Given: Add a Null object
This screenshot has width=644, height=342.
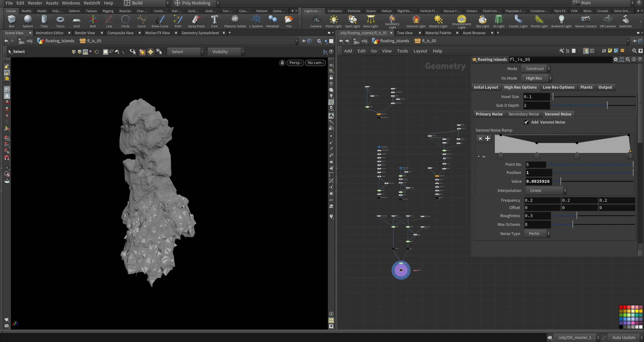Looking at the screenshot, I should click(93, 21).
